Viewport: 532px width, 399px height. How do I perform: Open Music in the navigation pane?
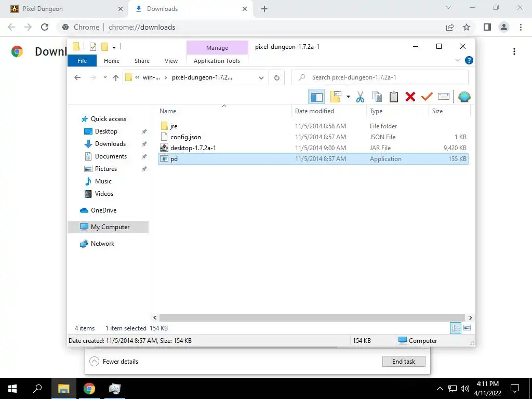pyautogui.click(x=103, y=181)
